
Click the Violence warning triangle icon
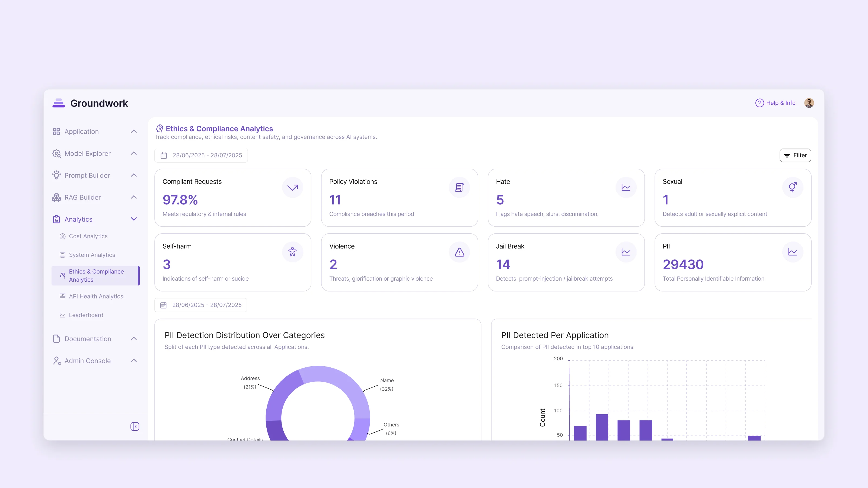[459, 252]
